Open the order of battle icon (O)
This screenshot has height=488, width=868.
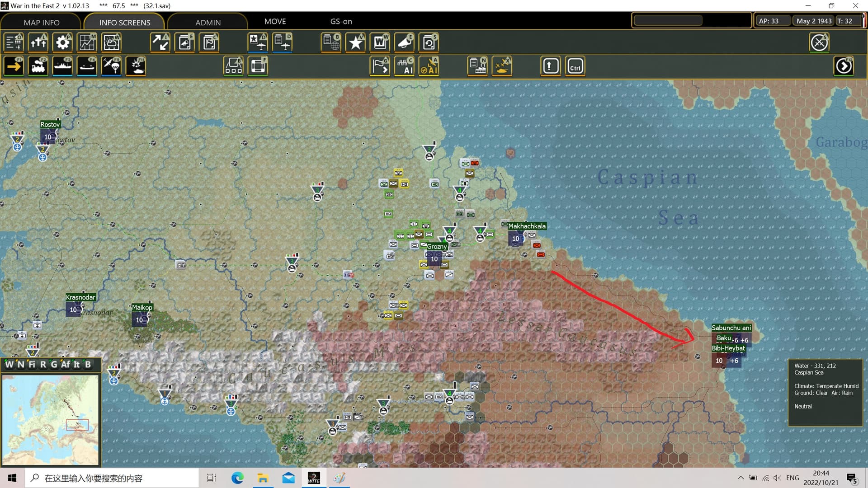pos(14,42)
